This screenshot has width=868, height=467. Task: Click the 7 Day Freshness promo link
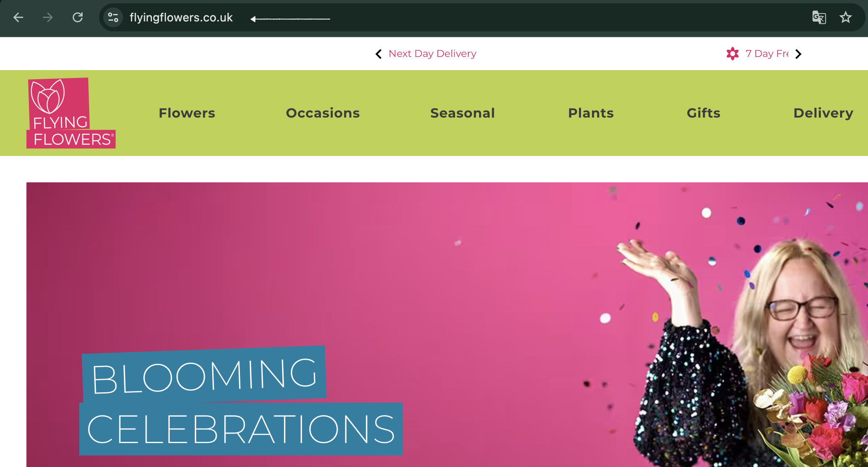(767, 54)
